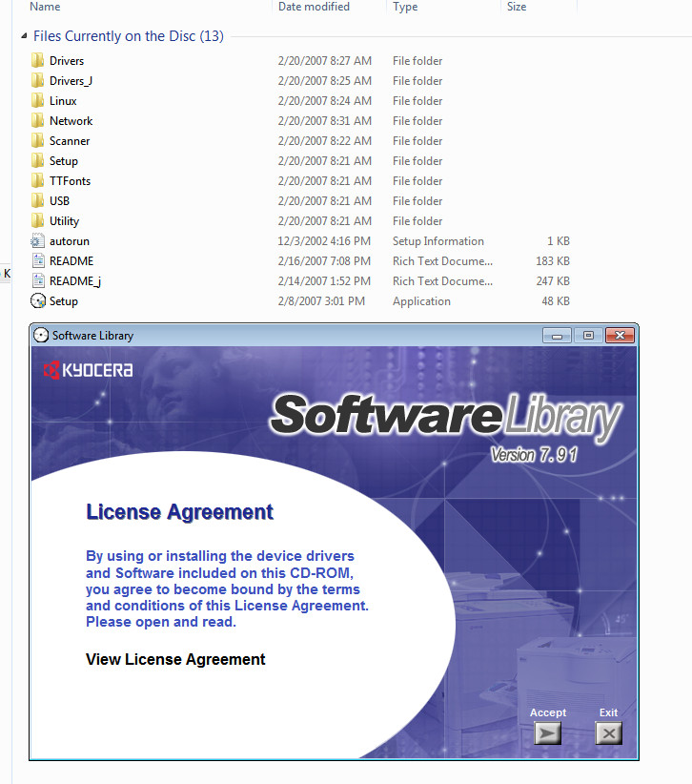692x784 pixels.
Task: Open View License Agreement link
Action: pyautogui.click(x=175, y=659)
